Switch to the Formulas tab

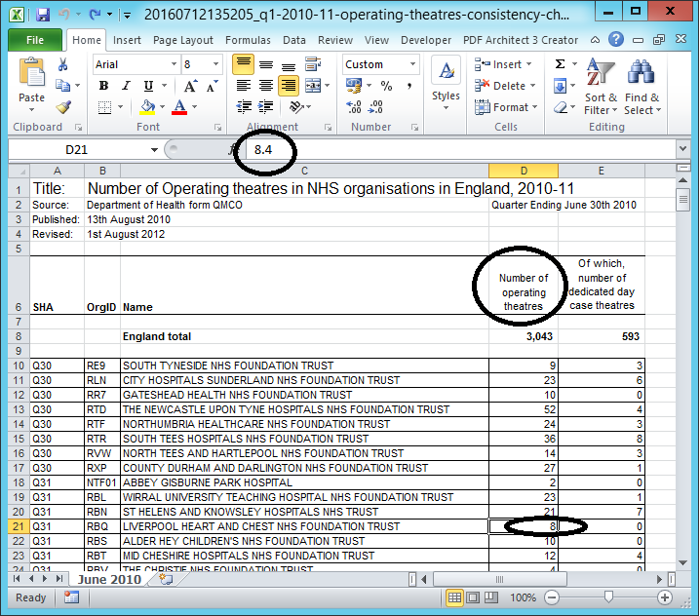coord(248,40)
